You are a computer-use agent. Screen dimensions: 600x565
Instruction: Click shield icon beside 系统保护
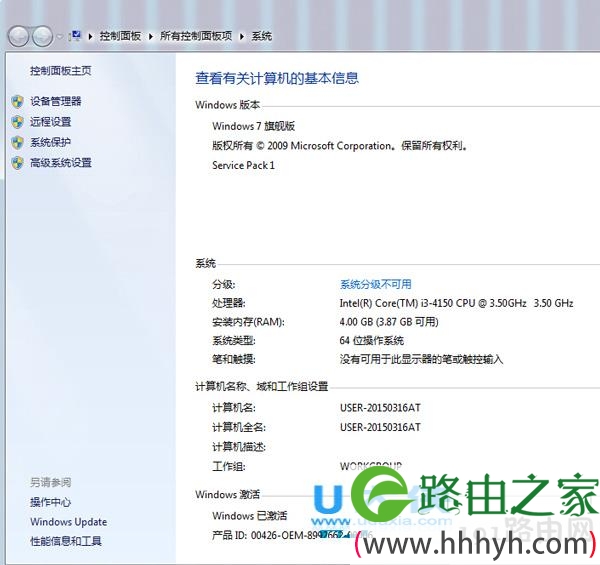pyautogui.click(x=17, y=143)
